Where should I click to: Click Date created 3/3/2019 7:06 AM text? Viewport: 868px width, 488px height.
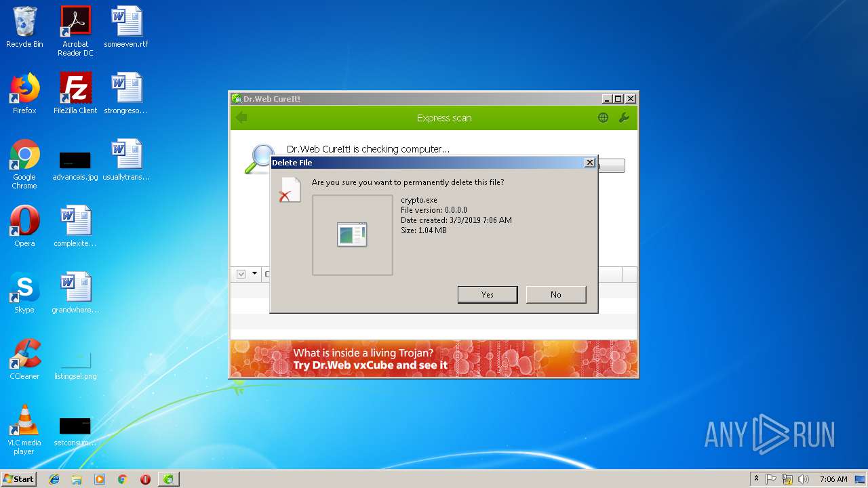click(456, 220)
